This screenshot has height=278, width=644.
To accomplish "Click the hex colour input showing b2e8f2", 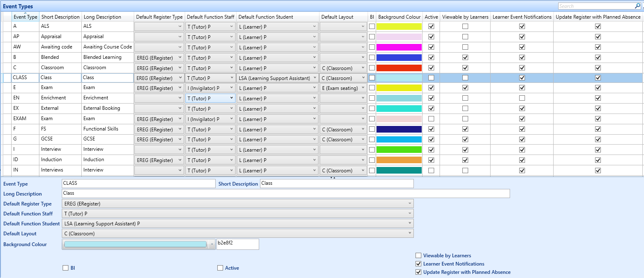I will (x=238, y=244).
